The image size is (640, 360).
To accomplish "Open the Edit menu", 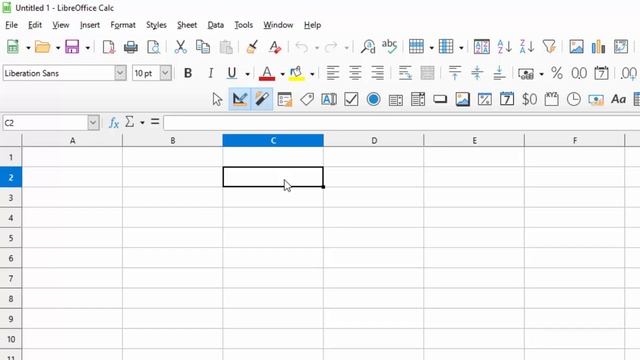I will (x=35, y=25).
